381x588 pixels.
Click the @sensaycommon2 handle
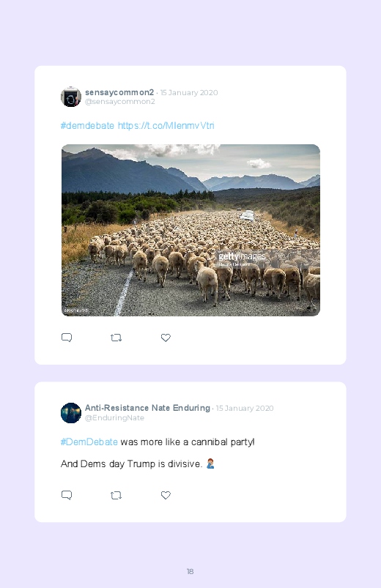tap(119, 102)
